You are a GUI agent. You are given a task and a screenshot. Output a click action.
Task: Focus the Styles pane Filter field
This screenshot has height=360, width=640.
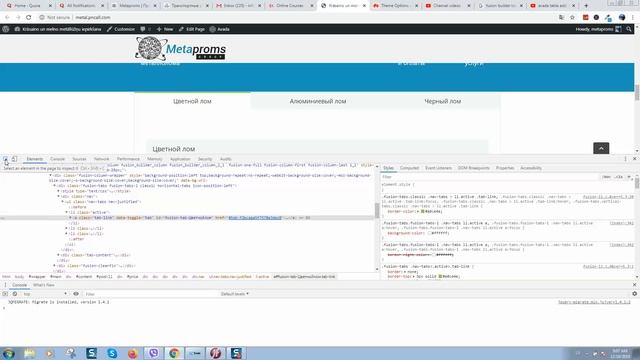coord(490,177)
